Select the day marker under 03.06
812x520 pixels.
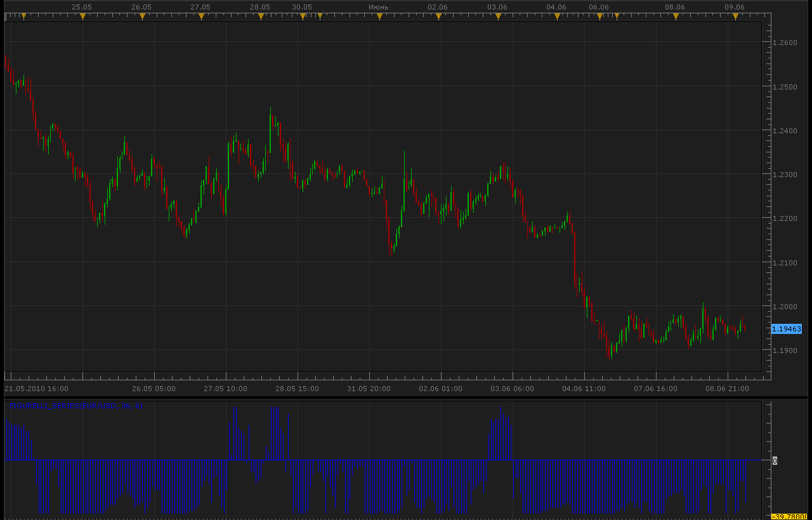pyautogui.click(x=498, y=17)
